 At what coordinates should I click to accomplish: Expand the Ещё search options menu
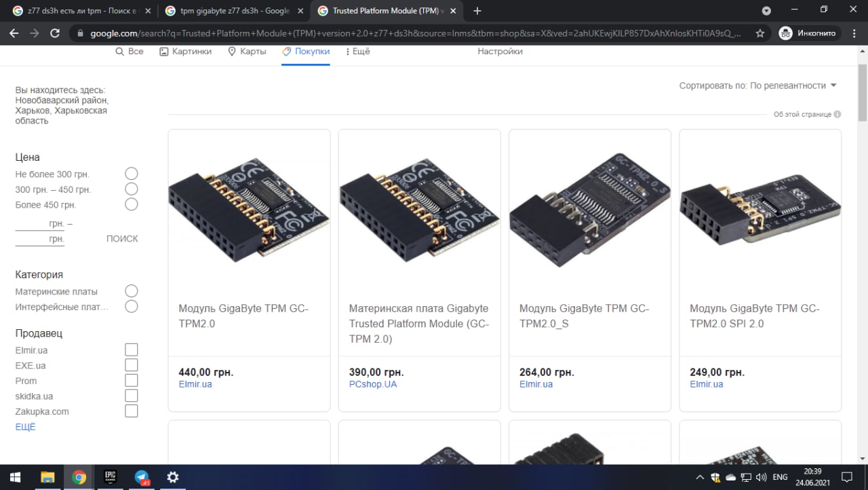tap(358, 52)
